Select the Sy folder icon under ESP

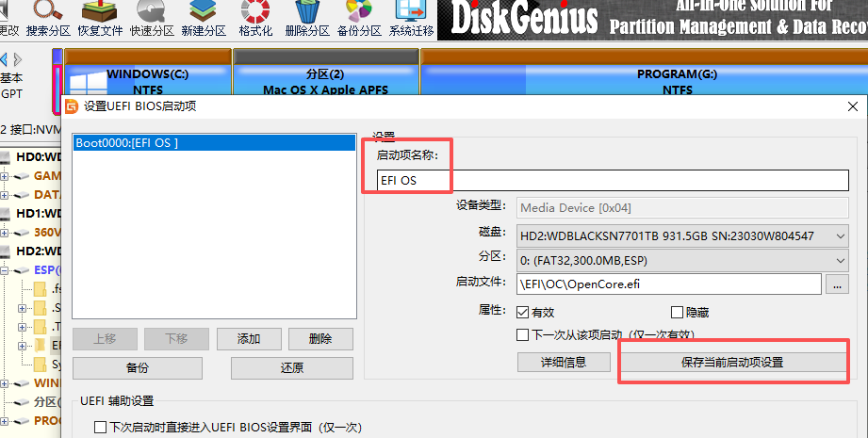tap(40, 365)
